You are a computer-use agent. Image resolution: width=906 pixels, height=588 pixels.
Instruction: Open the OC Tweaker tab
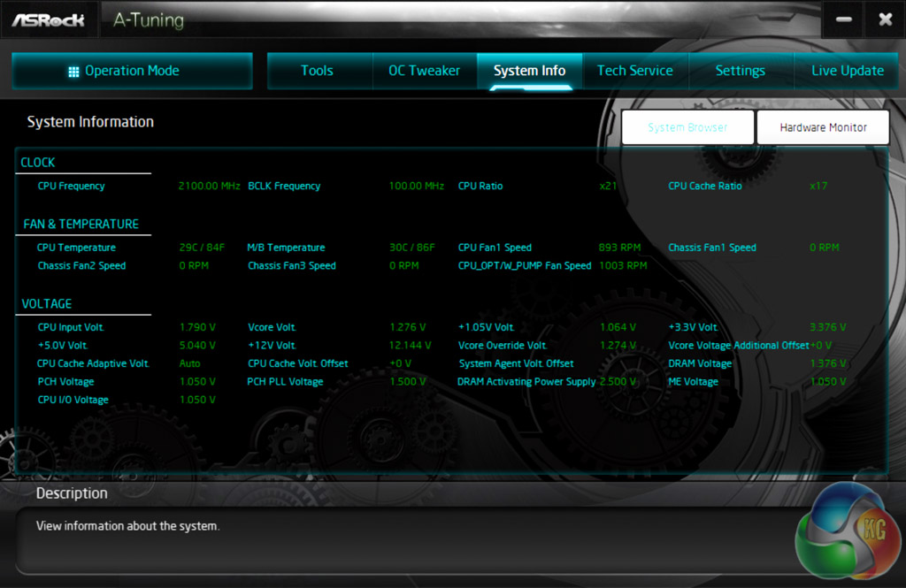424,71
